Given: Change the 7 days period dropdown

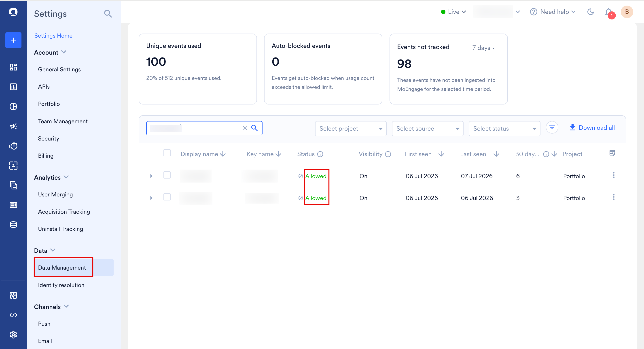Looking at the screenshot, I should click(x=483, y=48).
